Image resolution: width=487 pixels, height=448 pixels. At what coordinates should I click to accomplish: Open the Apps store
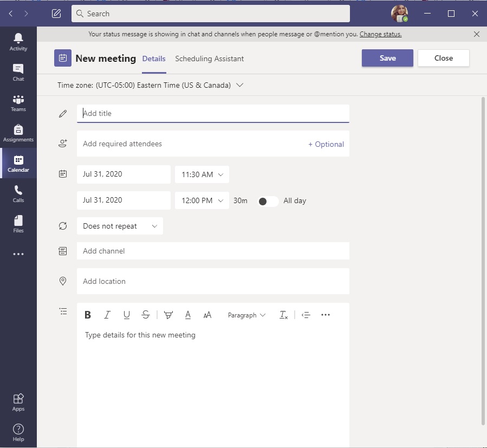coord(18,402)
